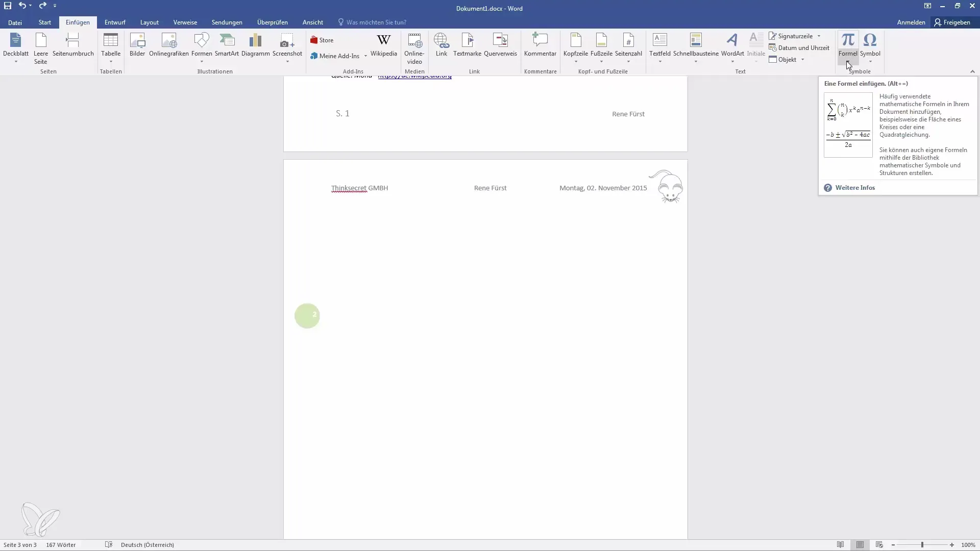This screenshot has width=980, height=551.
Task: Customize the Quick Access Toolbar dropdown
Action: [x=55, y=6]
